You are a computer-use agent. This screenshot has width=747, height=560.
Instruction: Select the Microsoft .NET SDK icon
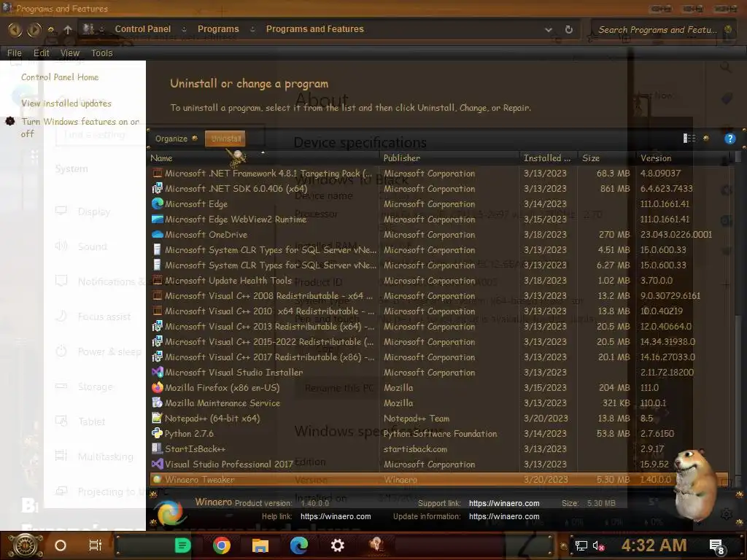pyautogui.click(x=157, y=189)
